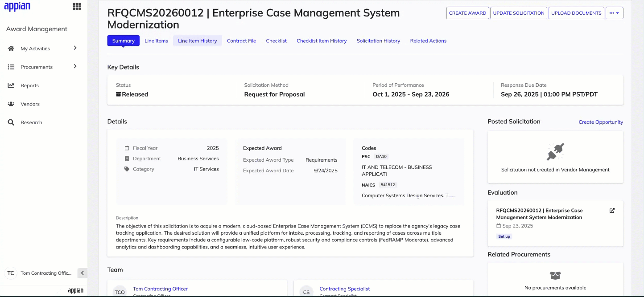Open evaluation in new window icon
Screen dimensions: 644x297
tap(612, 211)
